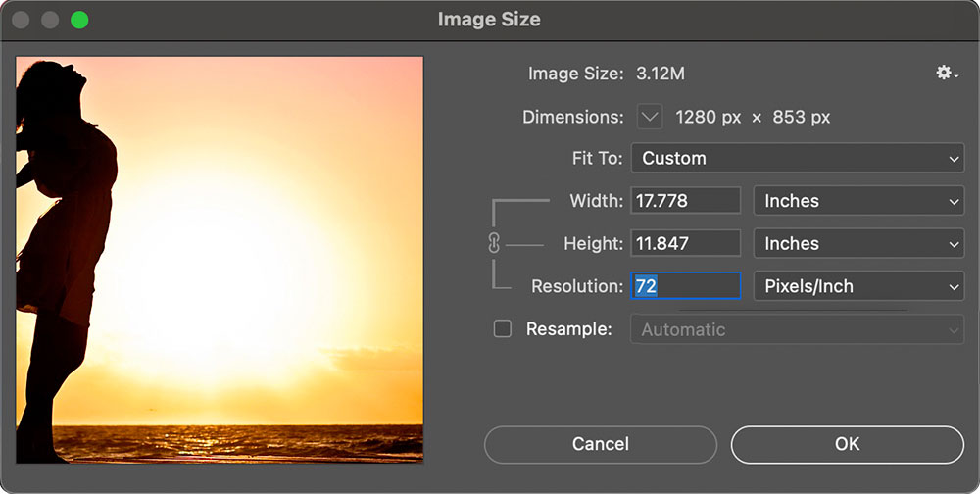The width and height of the screenshot is (980, 495).
Task: Click the Width label
Action: pyautogui.click(x=596, y=201)
